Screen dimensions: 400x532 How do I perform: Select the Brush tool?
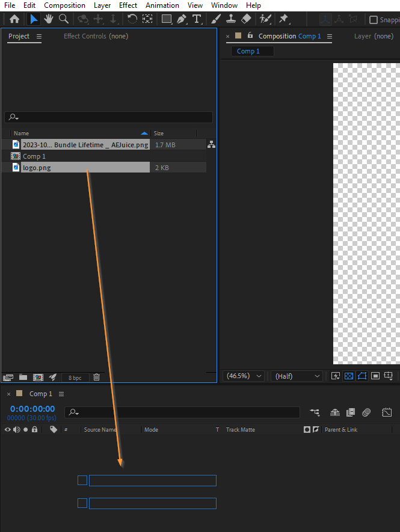(x=215, y=19)
